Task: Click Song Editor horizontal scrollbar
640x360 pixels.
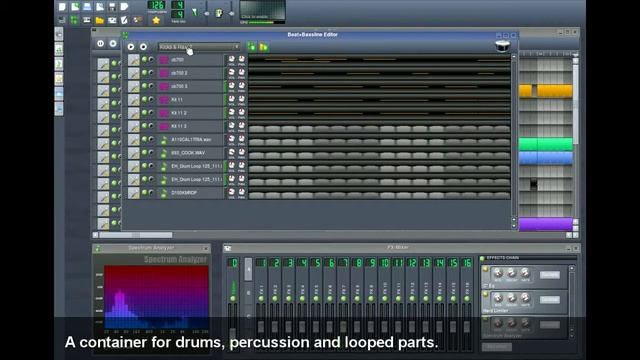Action: (x=136, y=235)
